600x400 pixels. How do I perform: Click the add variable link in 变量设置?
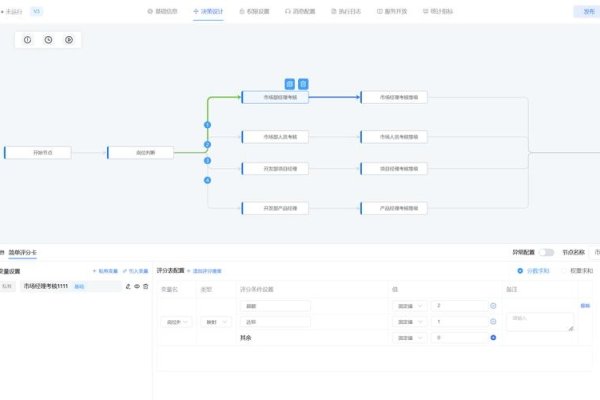(x=105, y=271)
